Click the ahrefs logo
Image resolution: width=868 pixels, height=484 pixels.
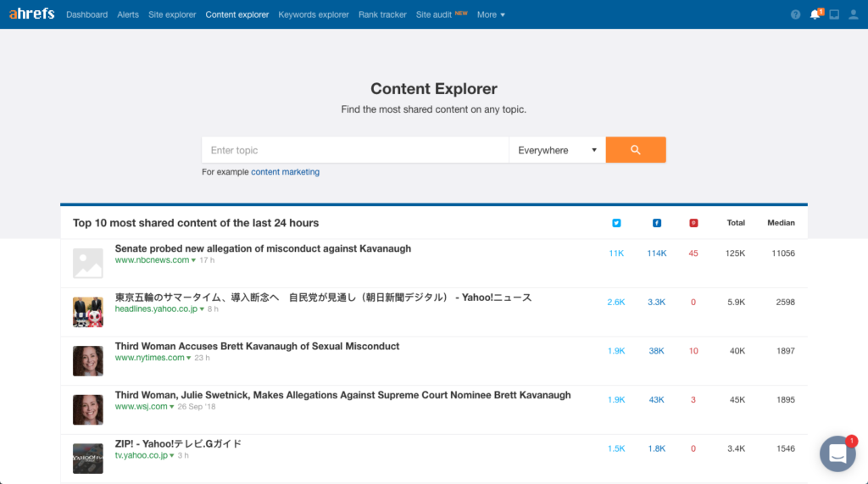pyautogui.click(x=31, y=14)
